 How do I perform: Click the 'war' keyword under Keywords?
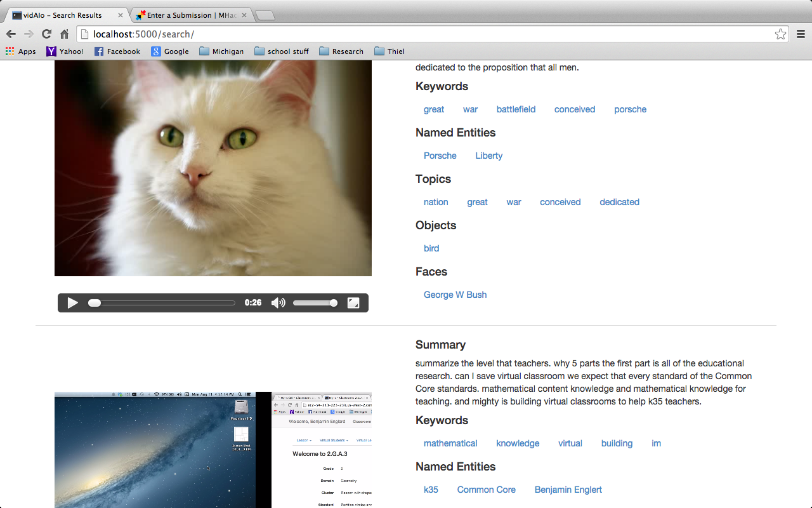470,109
